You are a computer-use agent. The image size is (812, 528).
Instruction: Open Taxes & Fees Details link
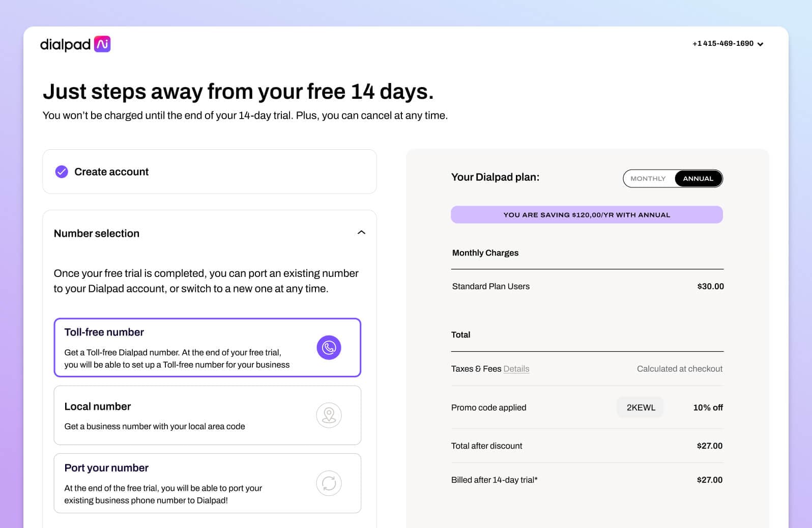tap(516, 369)
